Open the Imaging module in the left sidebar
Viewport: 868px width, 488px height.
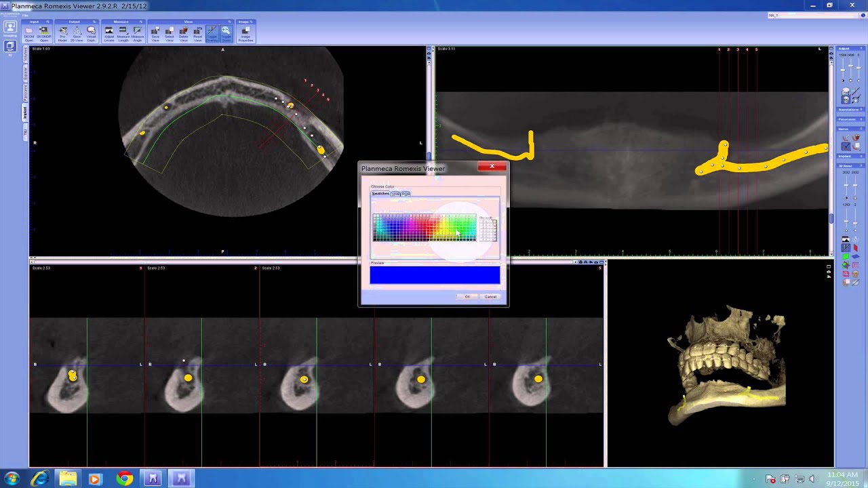coord(10,28)
